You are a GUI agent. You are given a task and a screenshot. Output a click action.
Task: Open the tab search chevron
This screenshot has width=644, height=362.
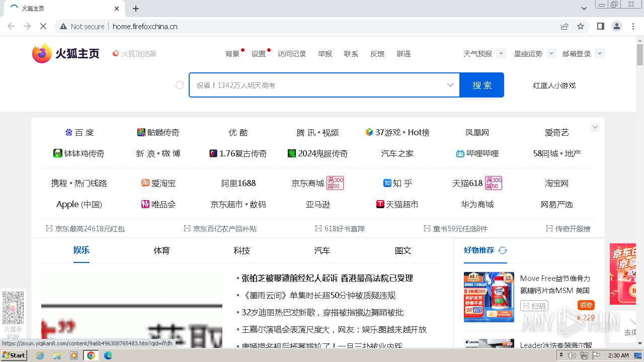click(584, 9)
